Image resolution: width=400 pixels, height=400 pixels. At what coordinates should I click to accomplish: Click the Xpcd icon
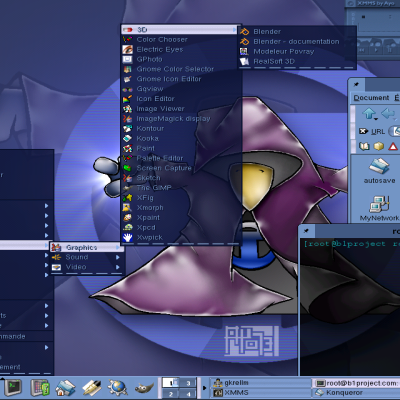pyautogui.click(x=127, y=228)
